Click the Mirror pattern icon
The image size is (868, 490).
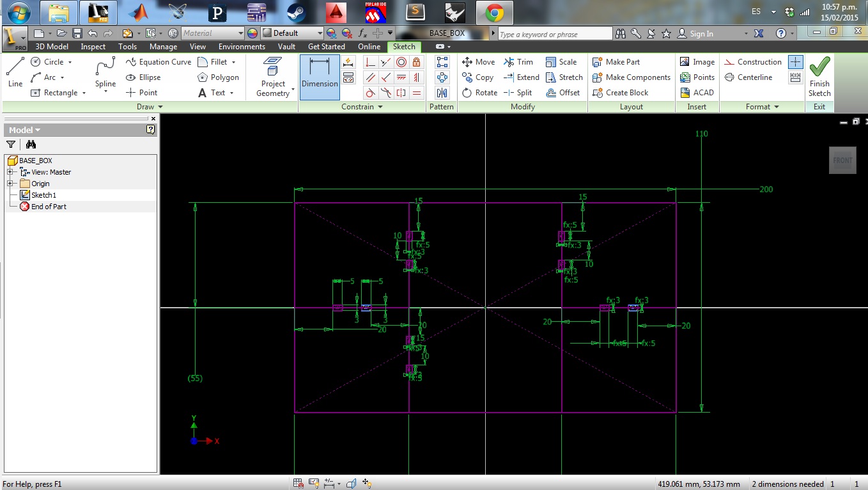442,93
